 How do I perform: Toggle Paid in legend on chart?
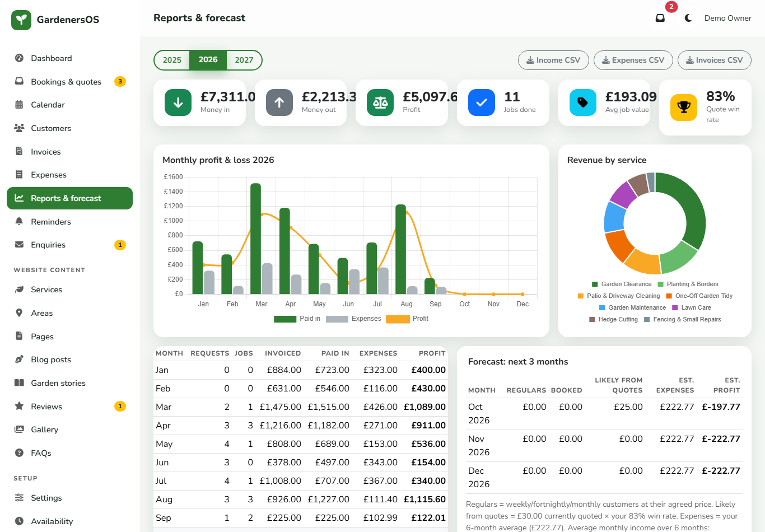point(297,319)
